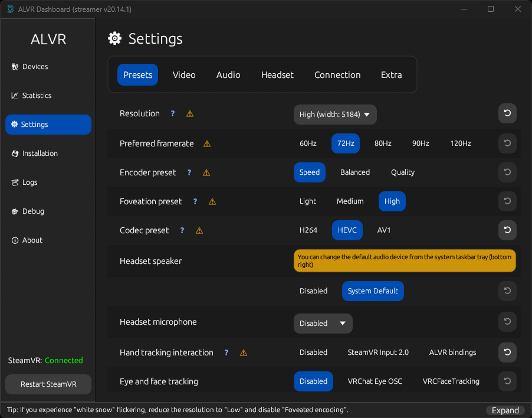Viewport: 532px width, 418px height.
Task: Show help for Codec preset
Action: click(x=182, y=231)
